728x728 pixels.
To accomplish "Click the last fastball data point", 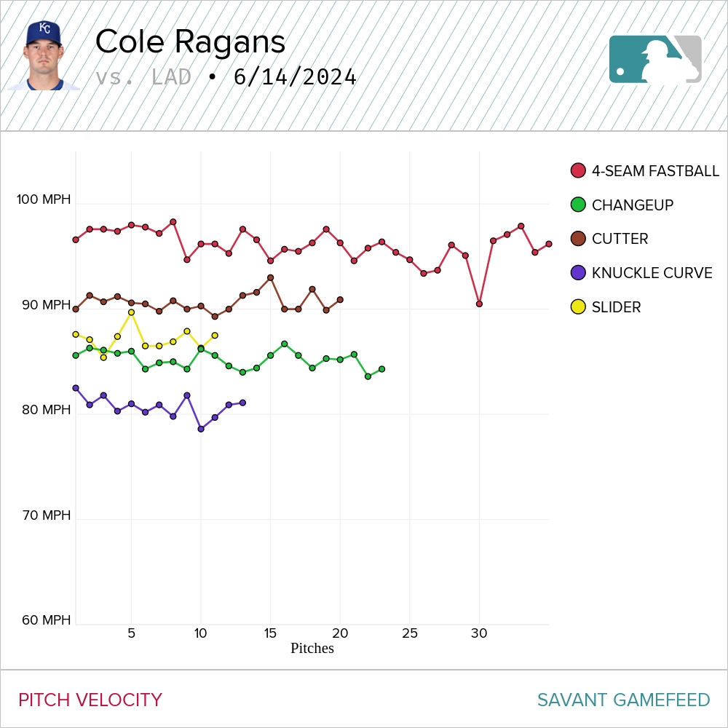I will [x=548, y=244].
